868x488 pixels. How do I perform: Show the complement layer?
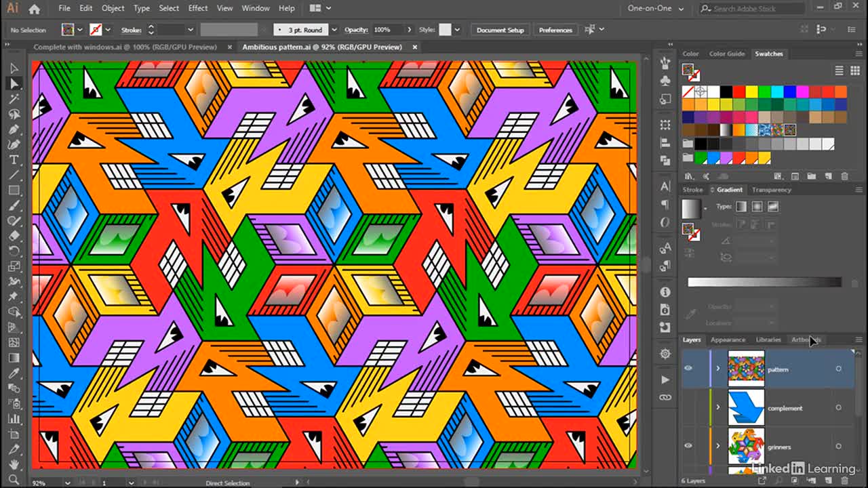point(688,407)
